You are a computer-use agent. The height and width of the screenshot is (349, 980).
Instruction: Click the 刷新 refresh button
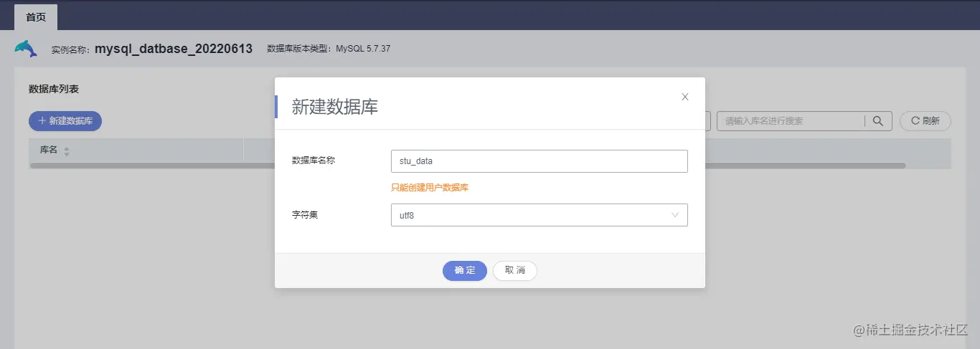(925, 121)
